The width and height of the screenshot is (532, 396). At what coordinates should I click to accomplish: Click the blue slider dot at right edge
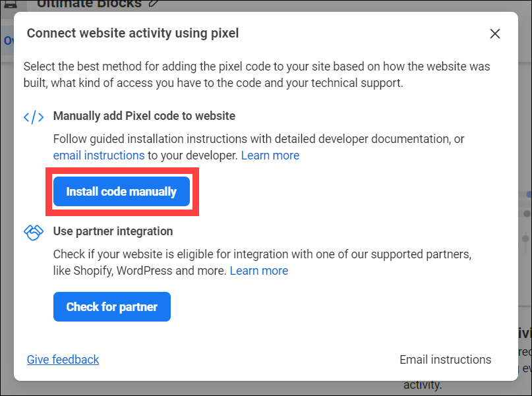529,194
